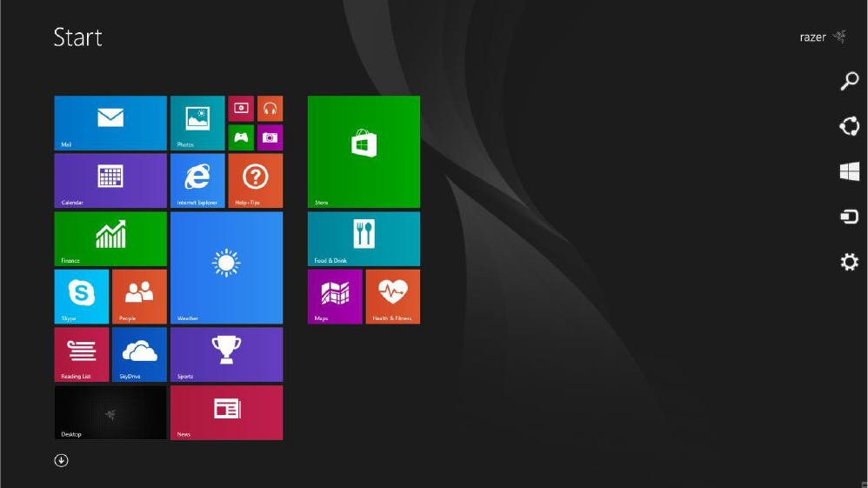Launch Internet Explorer tile
This screenshot has height=488, width=868.
point(197,181)
